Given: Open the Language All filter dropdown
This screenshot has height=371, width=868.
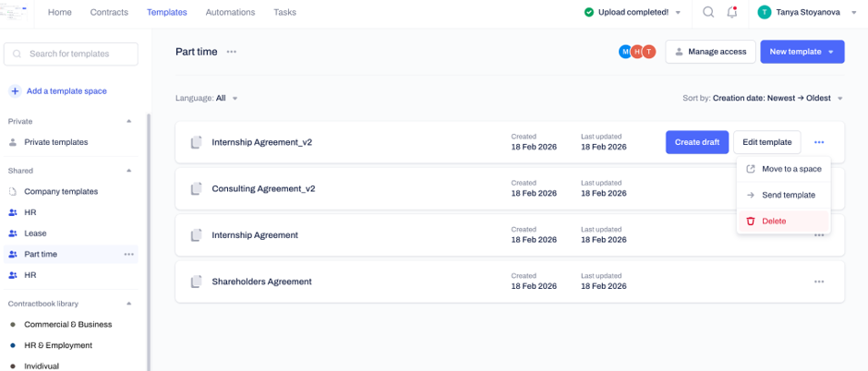Looking at the screenshot, I should coord(207,99).
